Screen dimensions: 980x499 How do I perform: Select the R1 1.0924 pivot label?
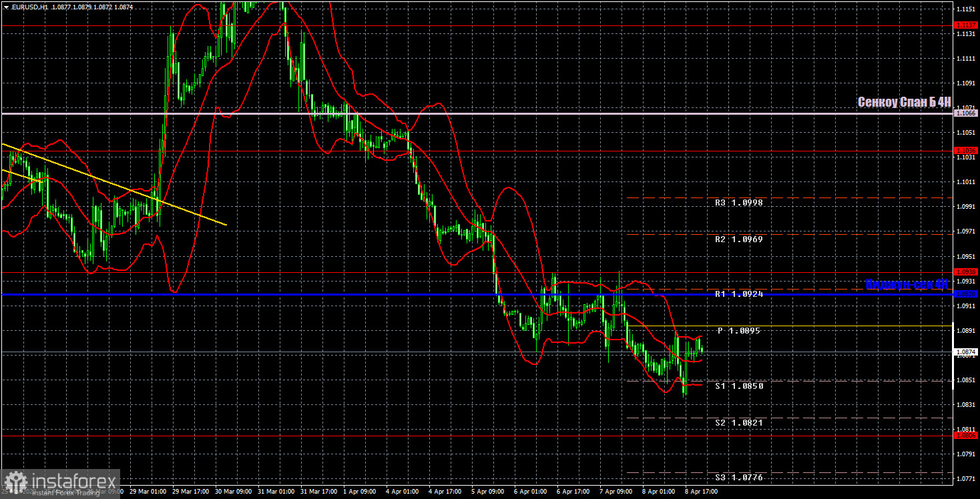tap(739, 294)
